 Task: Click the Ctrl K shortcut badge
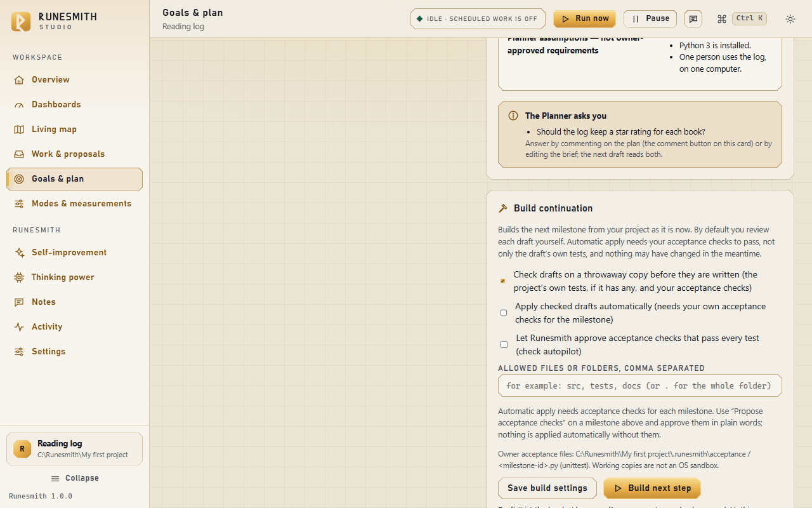749,18
